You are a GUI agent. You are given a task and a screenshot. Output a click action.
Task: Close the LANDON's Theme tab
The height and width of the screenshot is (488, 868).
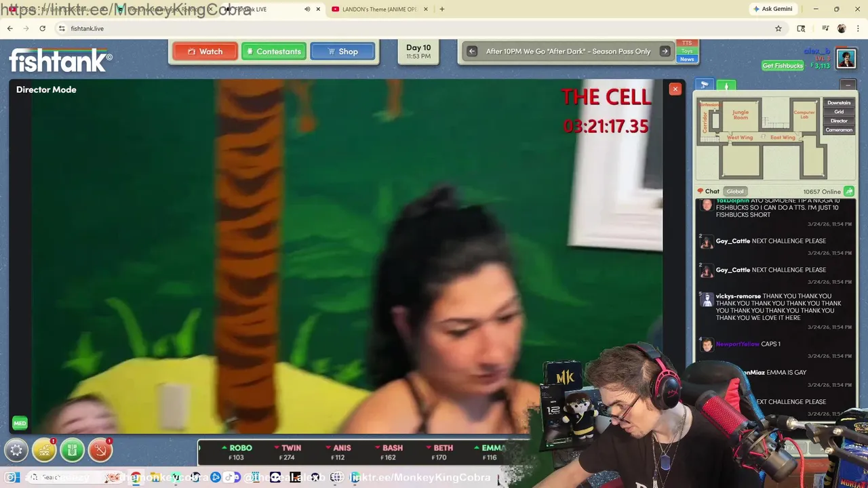[426, 9]
